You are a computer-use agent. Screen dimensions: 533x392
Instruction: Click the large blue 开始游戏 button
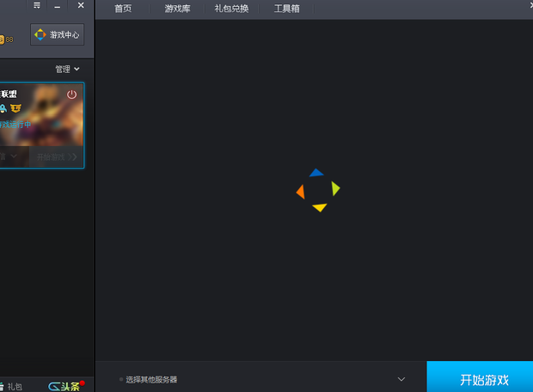tap(480, 377)
